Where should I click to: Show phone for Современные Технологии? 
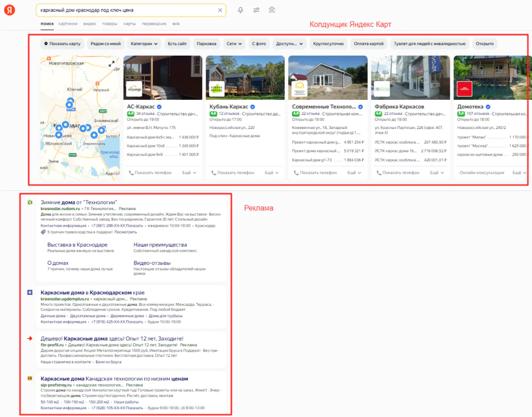tap(315, 173)
